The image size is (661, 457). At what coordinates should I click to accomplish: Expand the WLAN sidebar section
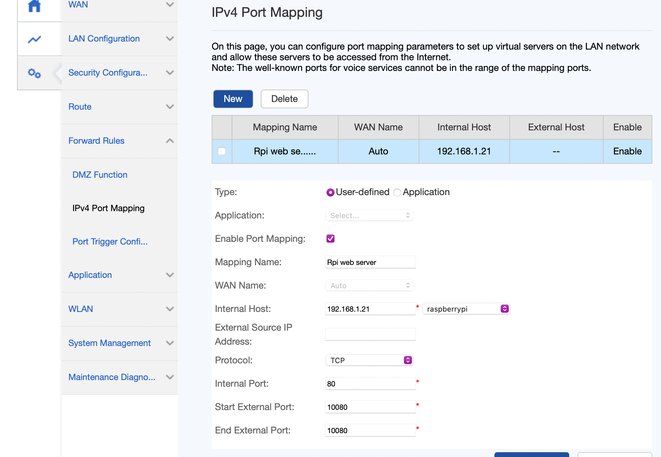(x=120, y=309)
